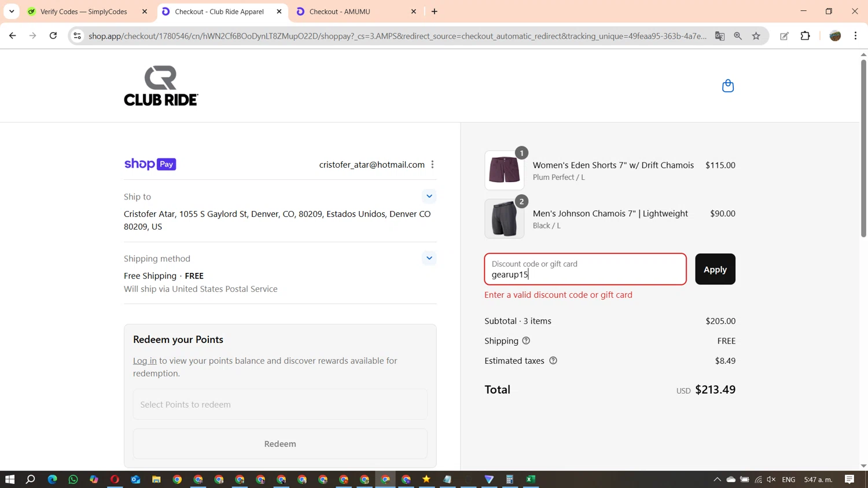Open Men's Johnson Chamois thumbnail

click(505, 219)
